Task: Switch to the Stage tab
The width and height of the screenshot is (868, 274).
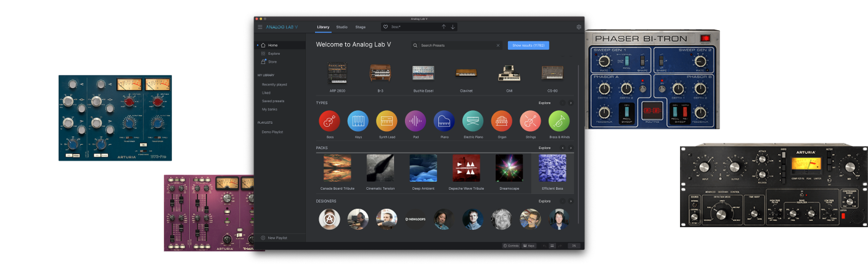Action: tap(361, 27)
